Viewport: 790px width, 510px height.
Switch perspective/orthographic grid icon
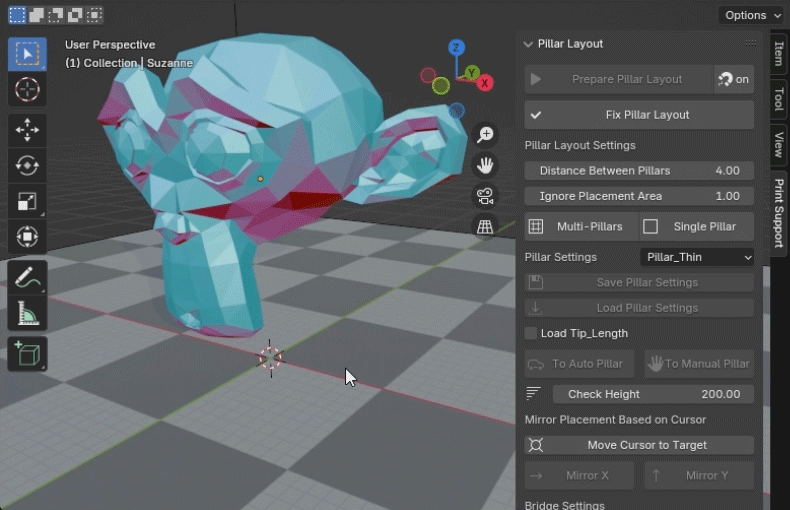point(485,227)
